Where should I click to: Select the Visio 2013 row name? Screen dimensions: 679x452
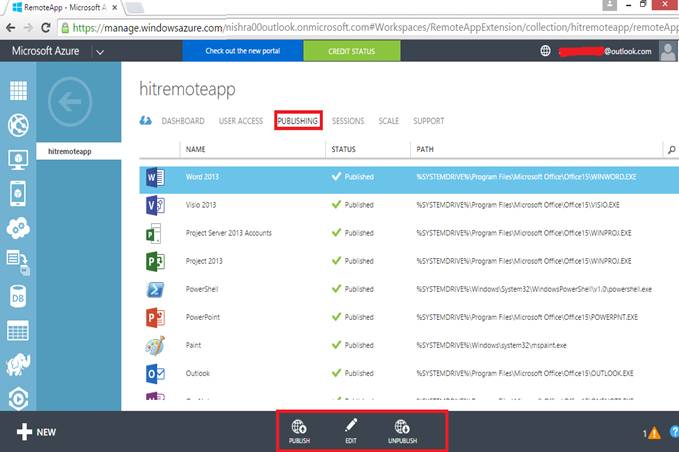click(201, 205)
